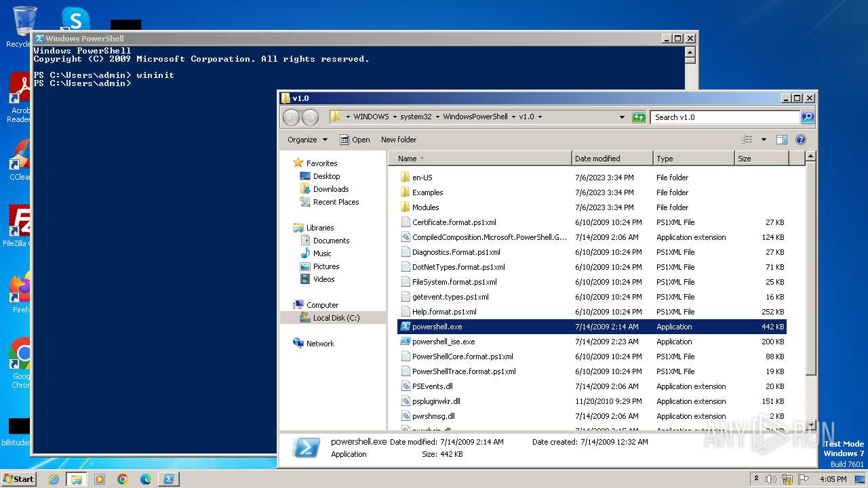This screenshot has width=868, height=488.
Task: Click the volume speaker tray icon
Action: tap(771, 479)
